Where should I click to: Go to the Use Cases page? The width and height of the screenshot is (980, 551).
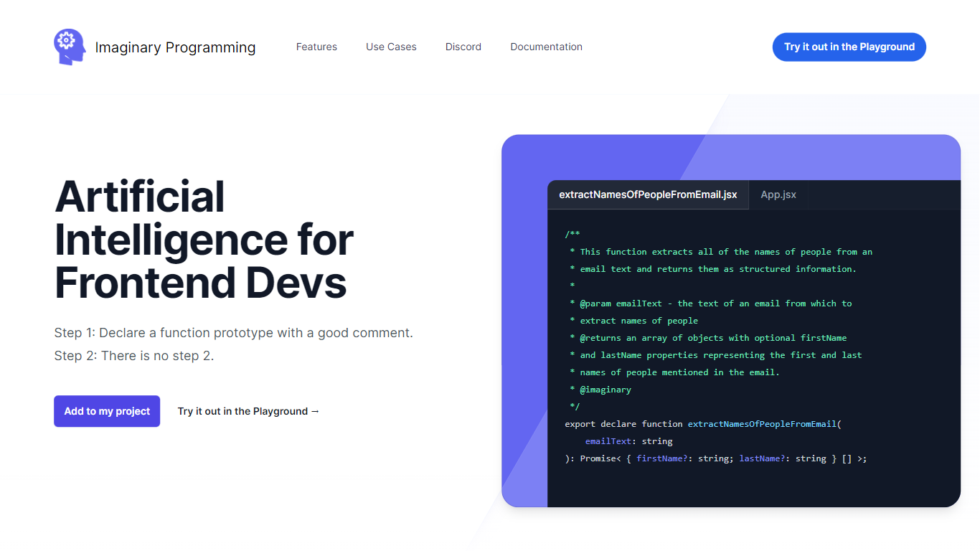pyautogui.click(x=391, y=47)
